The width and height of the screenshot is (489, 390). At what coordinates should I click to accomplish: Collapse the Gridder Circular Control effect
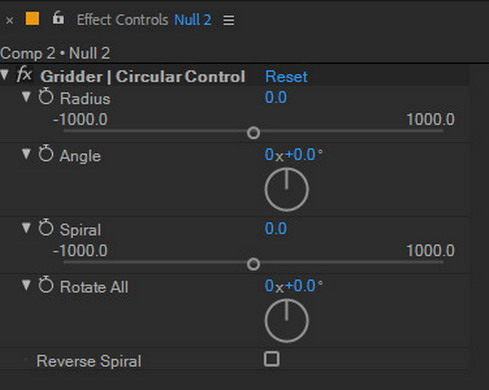point(5,74)
